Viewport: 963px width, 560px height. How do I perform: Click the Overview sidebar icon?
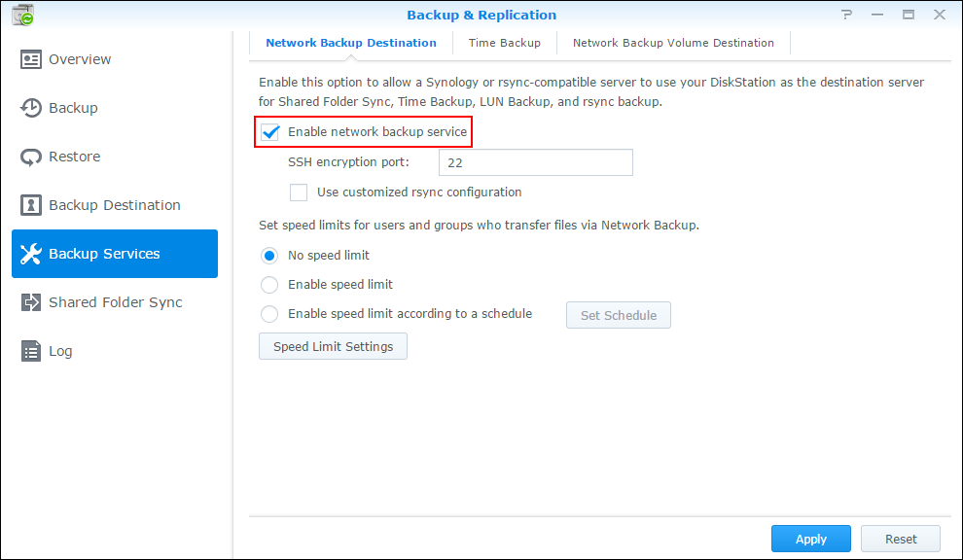(31, 59)
